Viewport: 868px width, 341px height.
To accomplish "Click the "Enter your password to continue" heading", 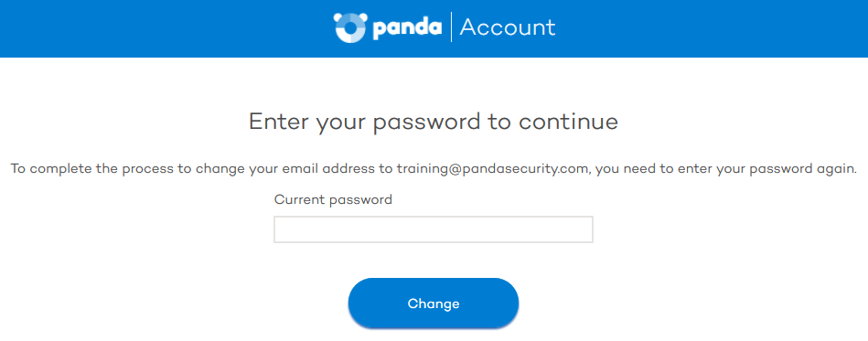I will tap(434, 122).
